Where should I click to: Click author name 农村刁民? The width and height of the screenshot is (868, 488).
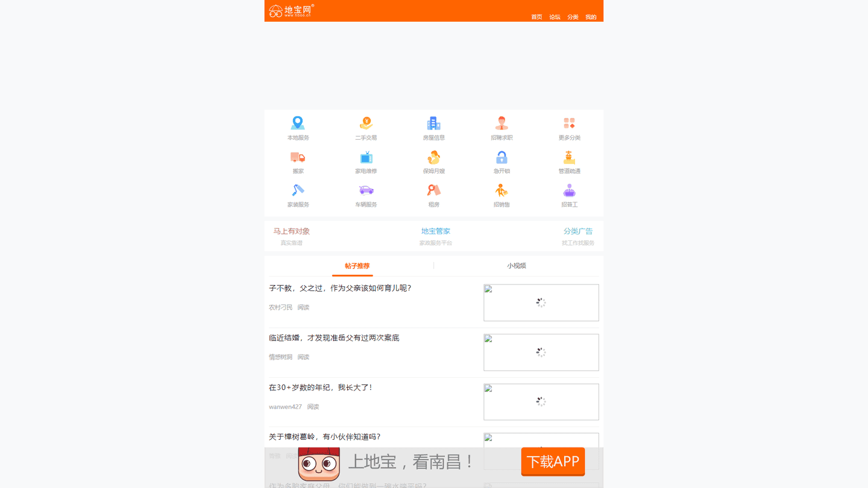(280, 307)
